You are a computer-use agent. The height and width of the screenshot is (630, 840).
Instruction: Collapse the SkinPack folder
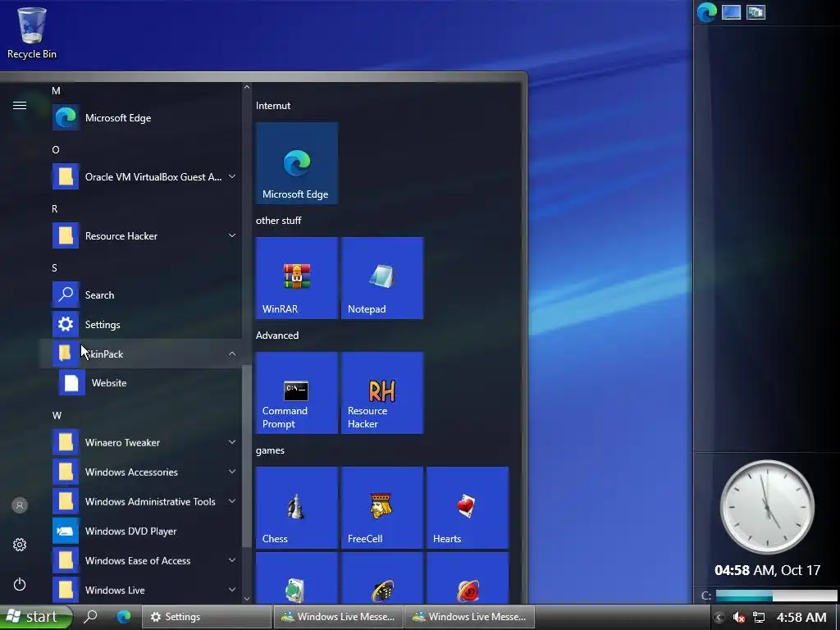click(232, 354)
